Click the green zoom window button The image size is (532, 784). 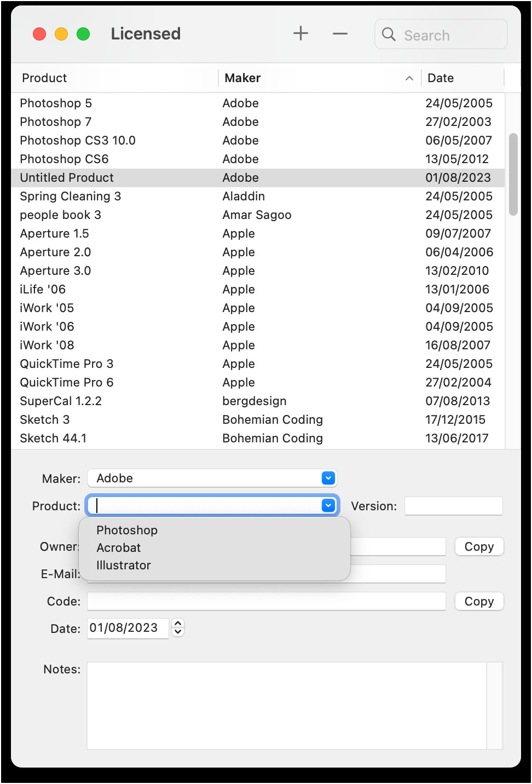(x=83, y=34)
